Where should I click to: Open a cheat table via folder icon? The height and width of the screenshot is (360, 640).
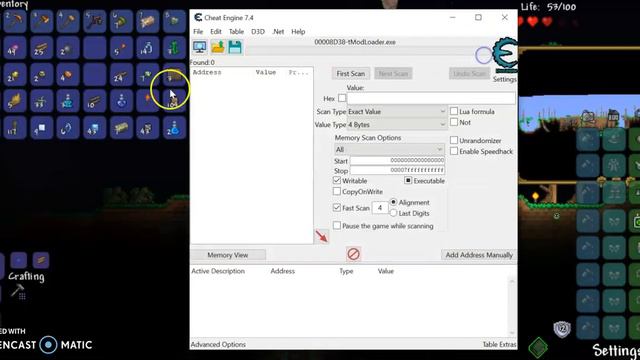218,47
